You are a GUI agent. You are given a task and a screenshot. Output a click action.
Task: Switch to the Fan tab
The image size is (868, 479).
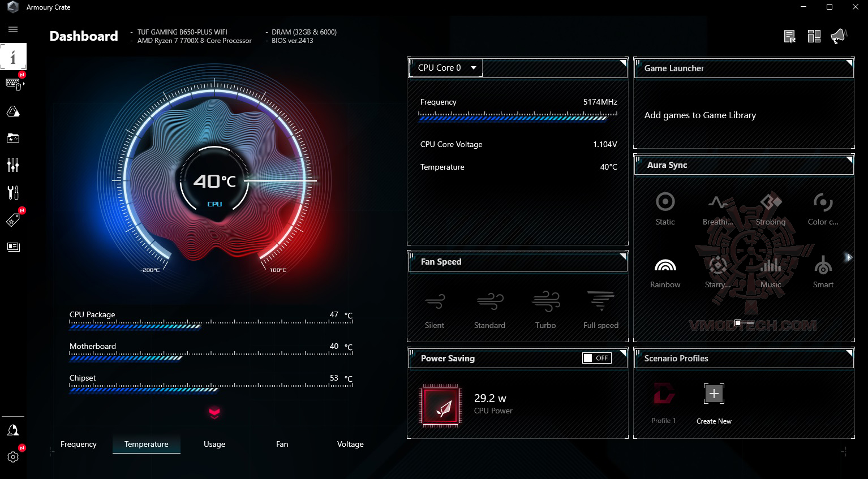click(282, 444)
